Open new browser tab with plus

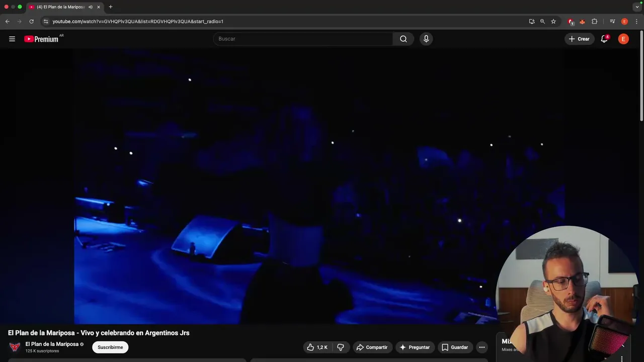click(x=110, y=7)
